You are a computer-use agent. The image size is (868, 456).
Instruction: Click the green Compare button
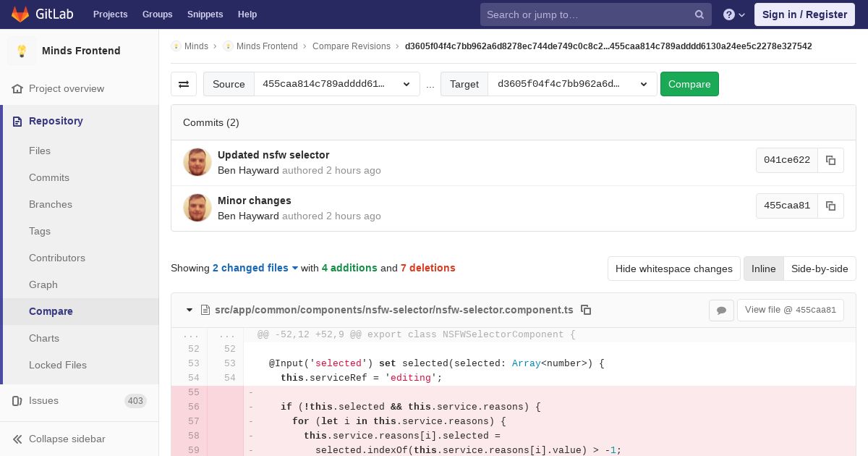pos(689,84)
